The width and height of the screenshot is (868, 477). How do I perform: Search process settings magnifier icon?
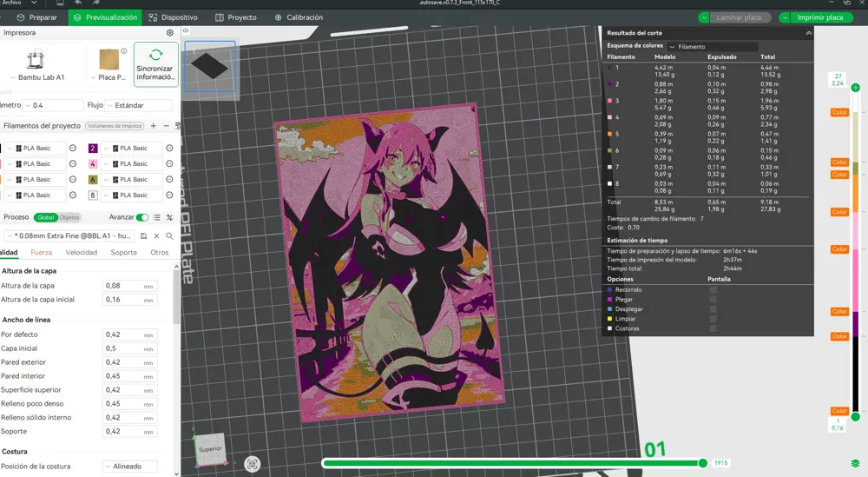[x=169, y=236]
